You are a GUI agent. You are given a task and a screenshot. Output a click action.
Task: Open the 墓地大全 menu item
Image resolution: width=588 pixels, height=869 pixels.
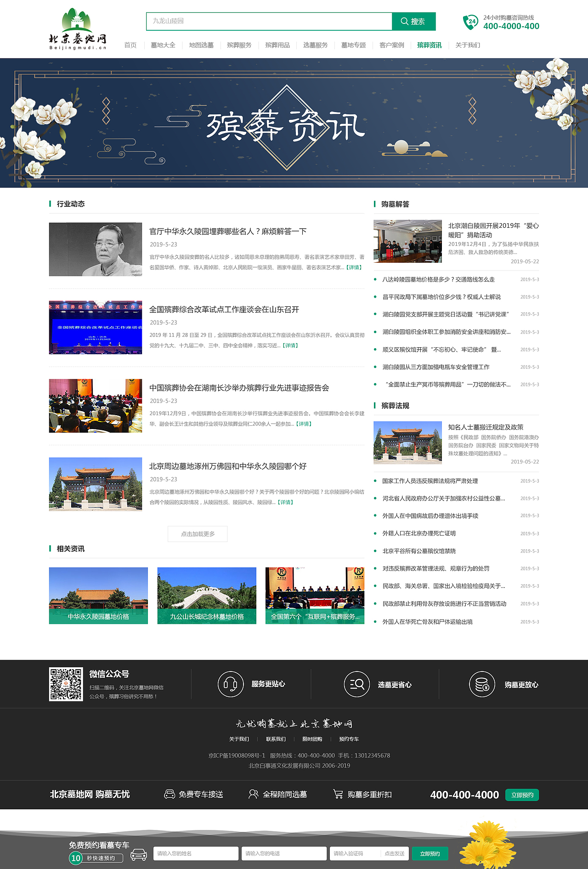[x=163, y=45]
